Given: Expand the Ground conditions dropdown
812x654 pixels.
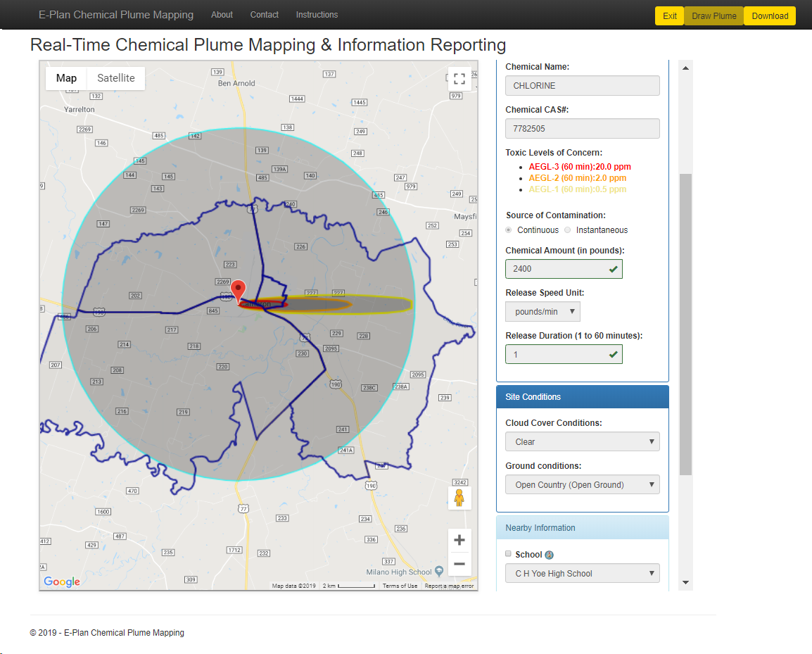Looking at the screenshot, I should click(x=582, y=485).
